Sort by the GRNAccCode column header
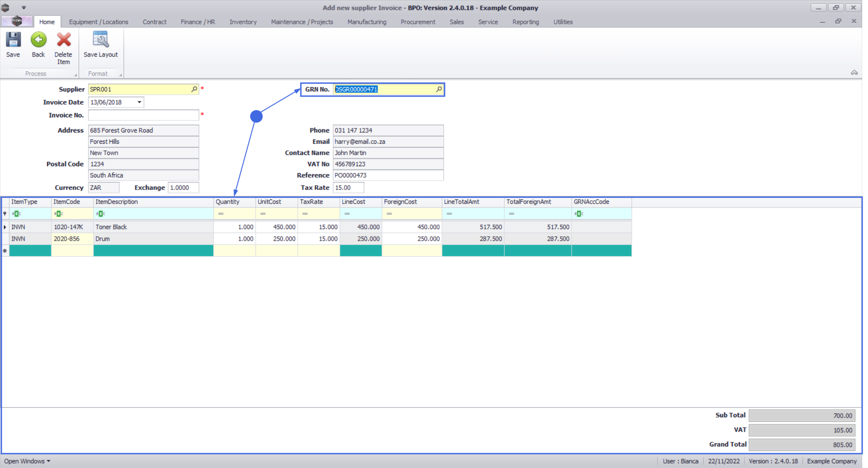 pos(602,202)
